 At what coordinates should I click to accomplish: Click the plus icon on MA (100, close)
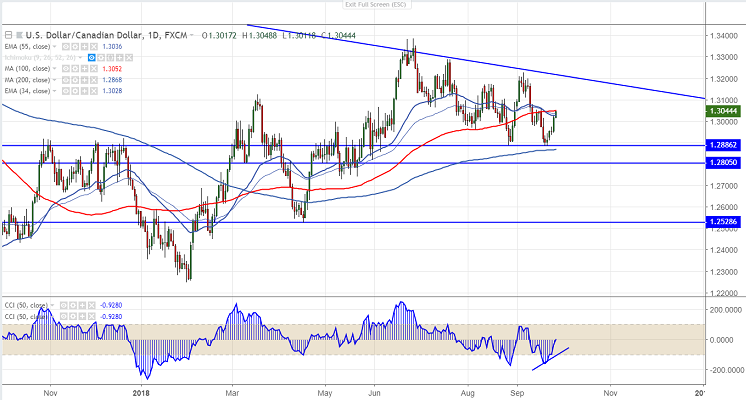(84, 69)
